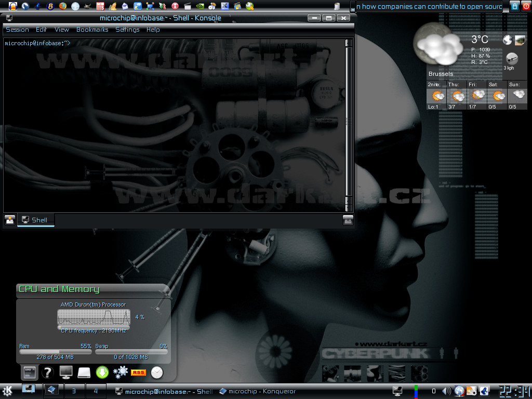Open the Bookmarks menu in Konsole
Image resolution: width=532 pixels, height=399 pixels.
pyautogui.click(x=92, y=30)
